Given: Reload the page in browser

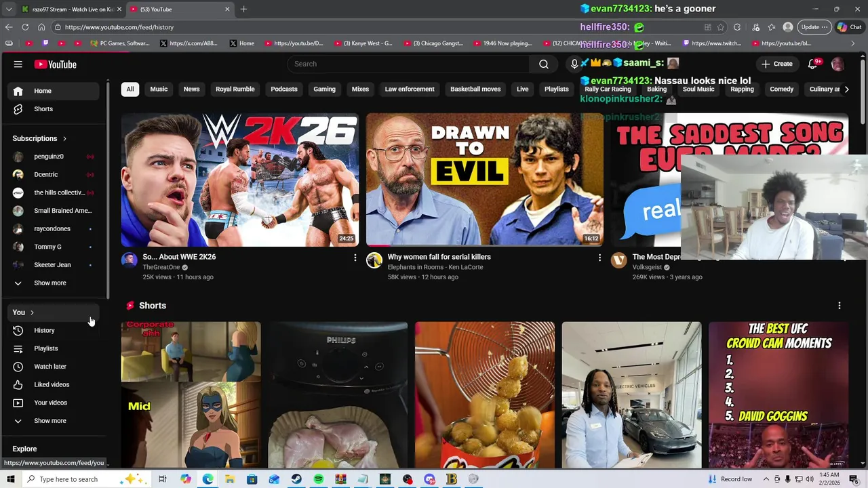Looking at the screenshot, I should (25, 27).
